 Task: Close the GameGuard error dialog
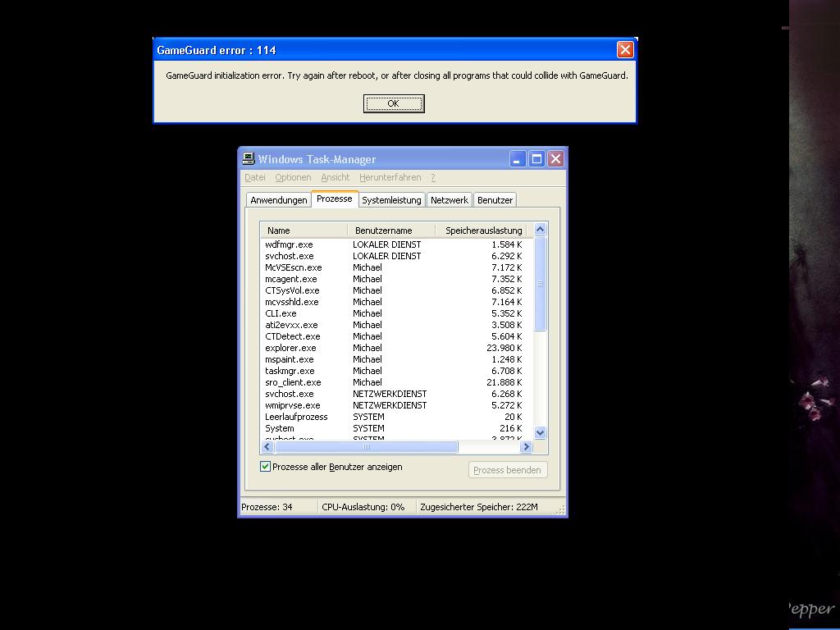(625, 50)
